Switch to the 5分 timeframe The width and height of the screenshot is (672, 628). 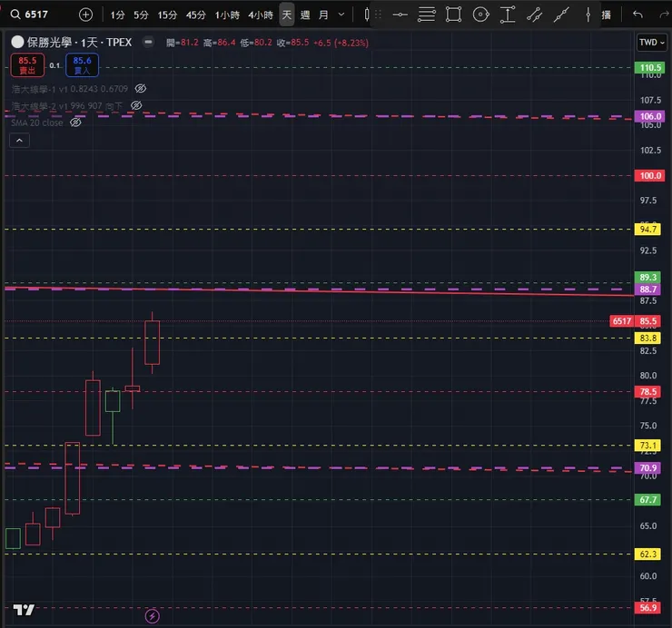point(141,15)
